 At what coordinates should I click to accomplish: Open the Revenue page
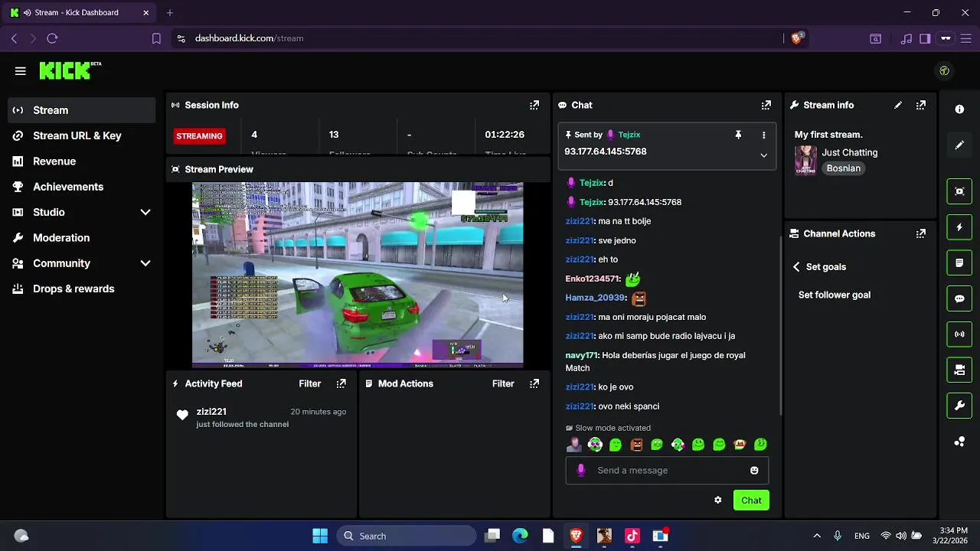pyautogui.click(x=82, y=161)
